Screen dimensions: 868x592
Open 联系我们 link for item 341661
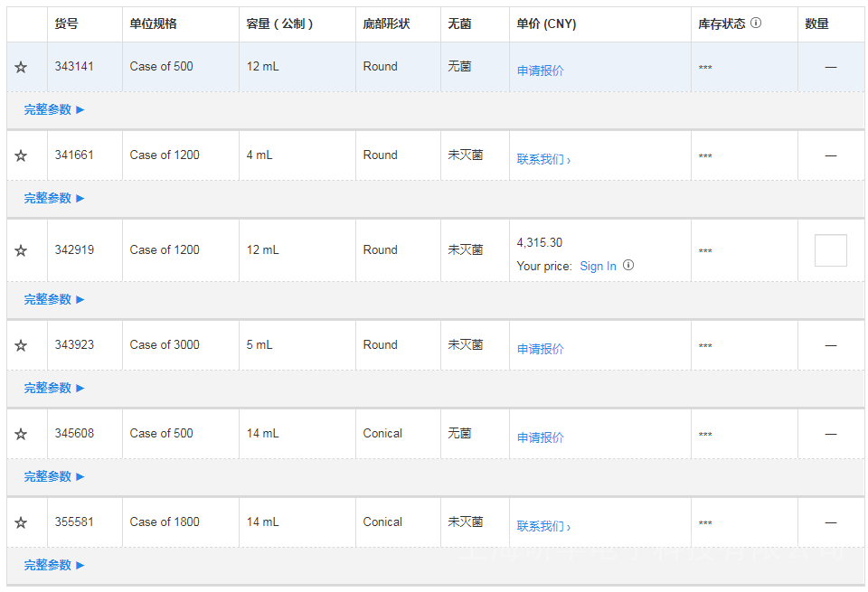tap(543, 159)
